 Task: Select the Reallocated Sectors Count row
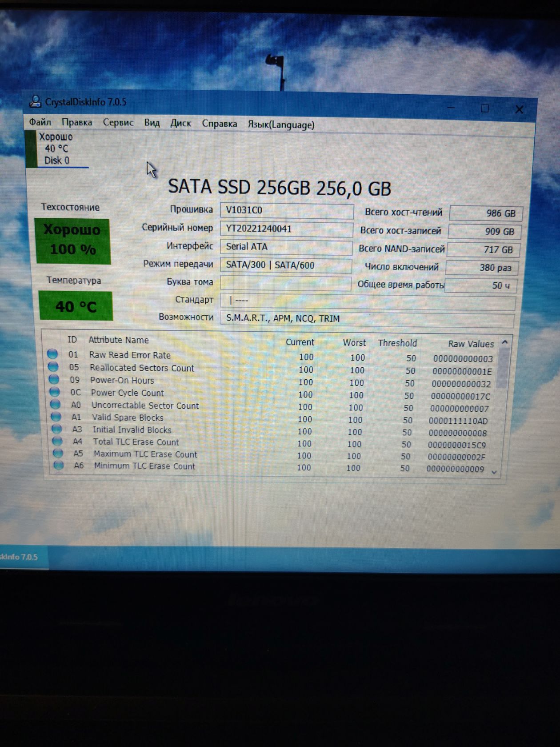[x=271, y=369]
